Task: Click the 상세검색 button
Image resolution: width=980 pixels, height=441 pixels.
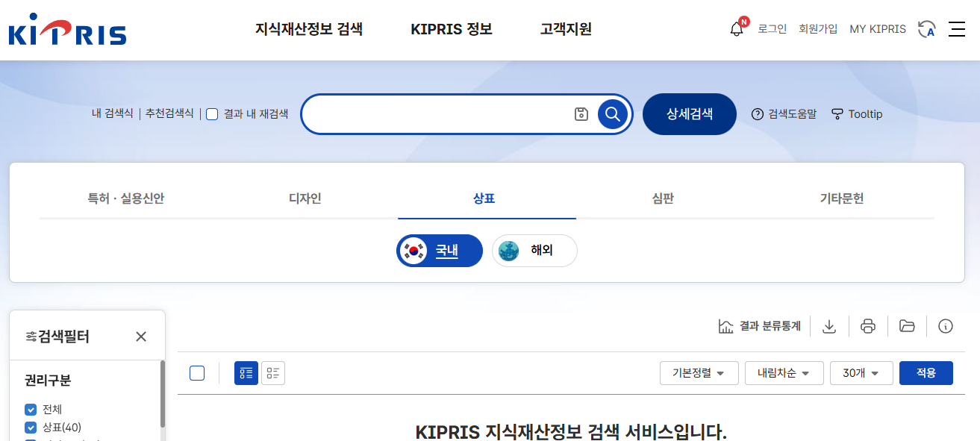Action: point(690,114)
